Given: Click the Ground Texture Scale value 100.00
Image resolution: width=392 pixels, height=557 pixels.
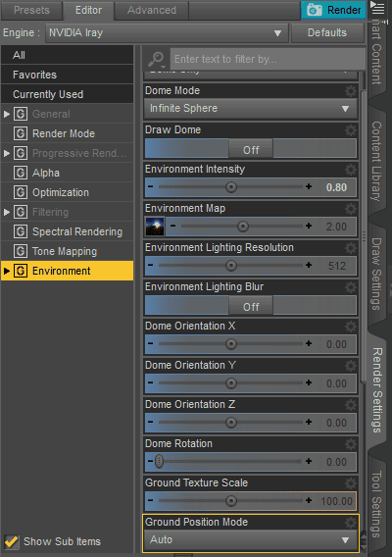Looking at the screenshot, I should tap(336, 501).
